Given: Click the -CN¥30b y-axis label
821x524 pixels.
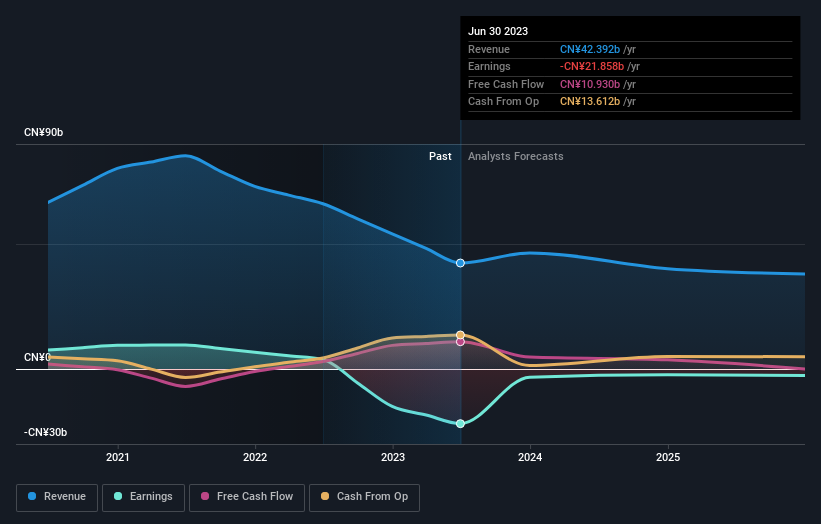Looking at the screenshot, I should pyautogui.click(x=45, y=432).
